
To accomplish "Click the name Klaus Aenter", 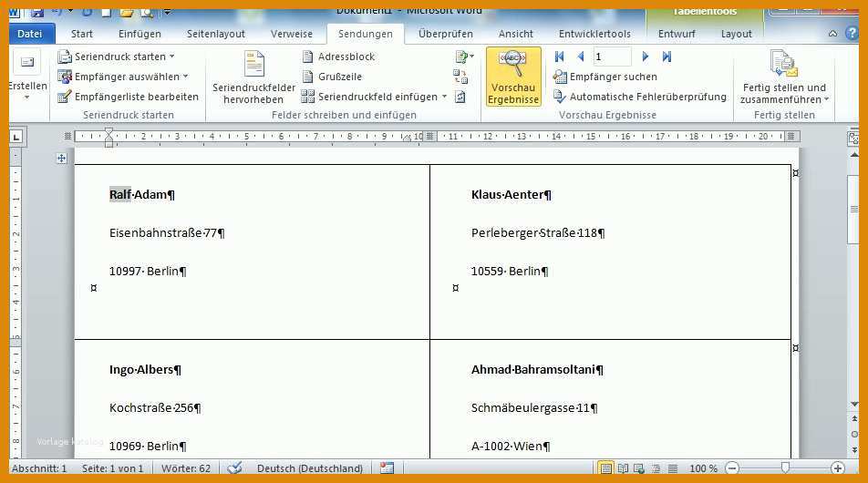I will coord(507,195).
